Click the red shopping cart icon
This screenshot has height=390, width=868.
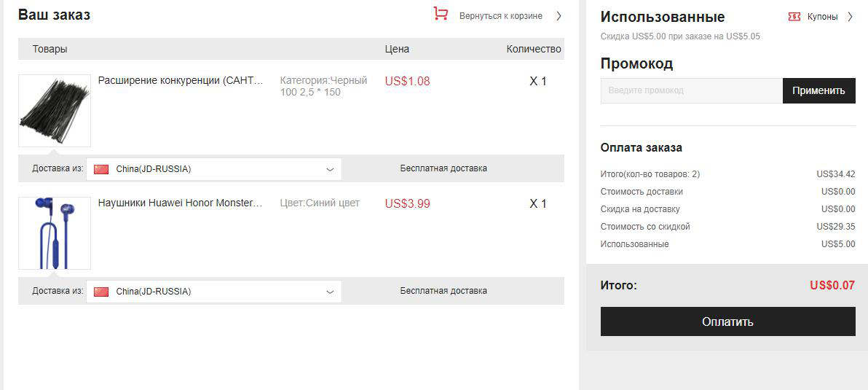click(x=441, y=14)
